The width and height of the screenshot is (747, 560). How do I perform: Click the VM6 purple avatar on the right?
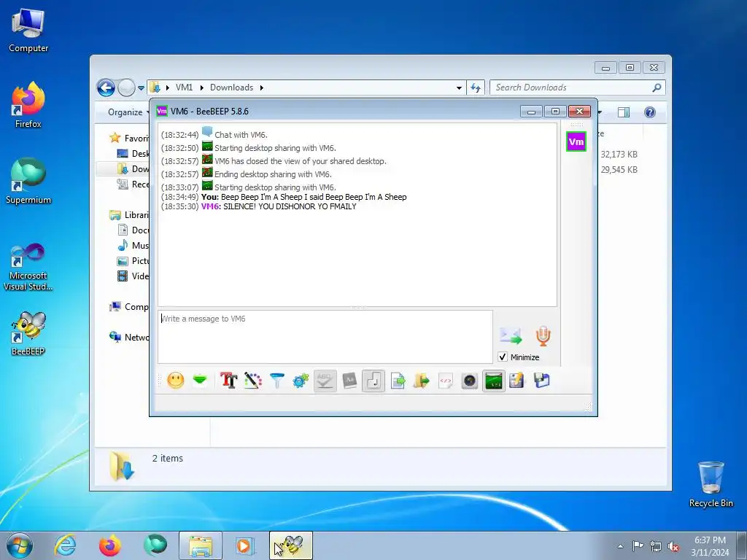[576, 141]
